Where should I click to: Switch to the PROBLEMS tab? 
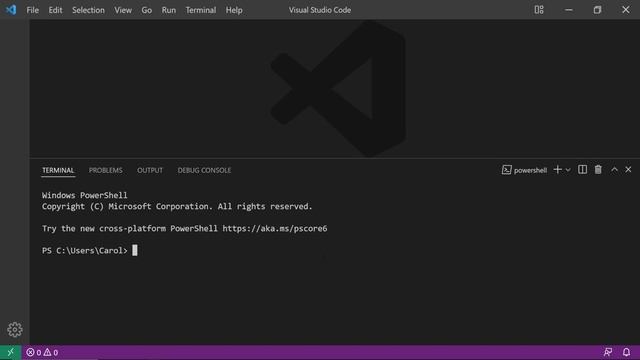(x=105, y=170)
